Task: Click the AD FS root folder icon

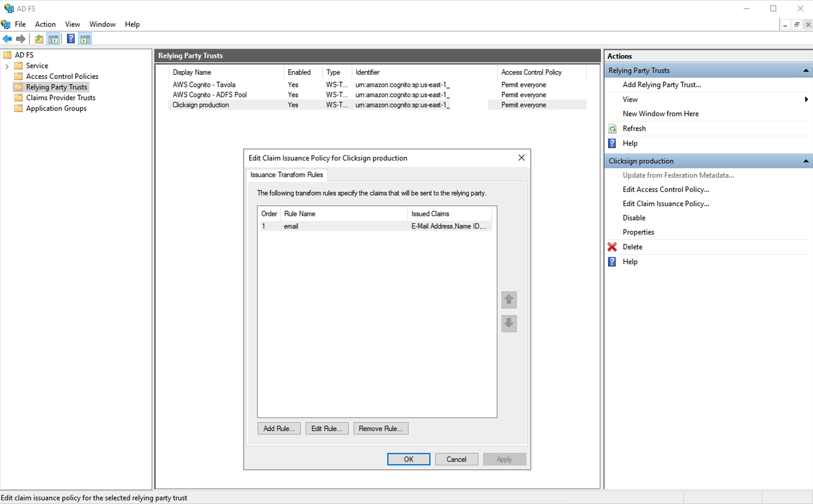Action: (x=7, y=55)
